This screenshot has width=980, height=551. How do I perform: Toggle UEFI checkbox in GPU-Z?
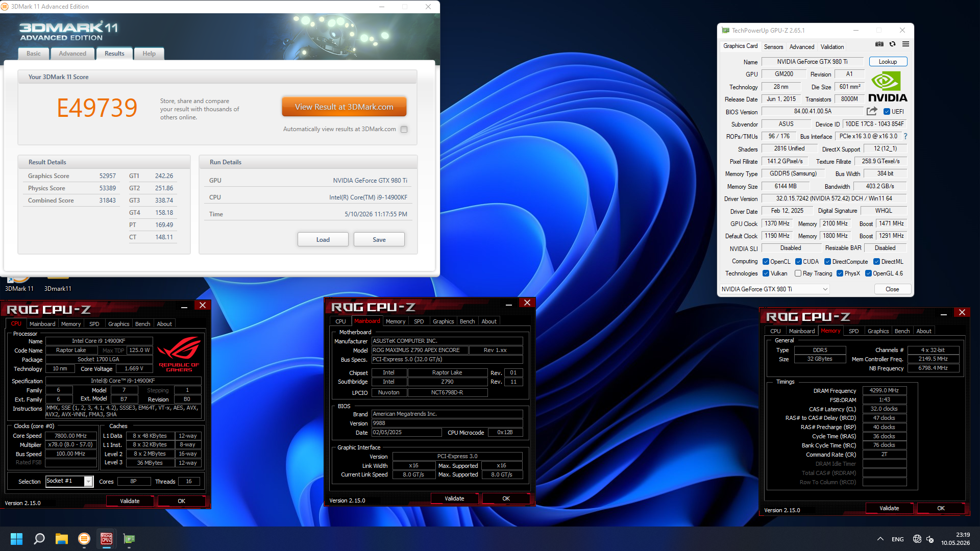(887, 112)
